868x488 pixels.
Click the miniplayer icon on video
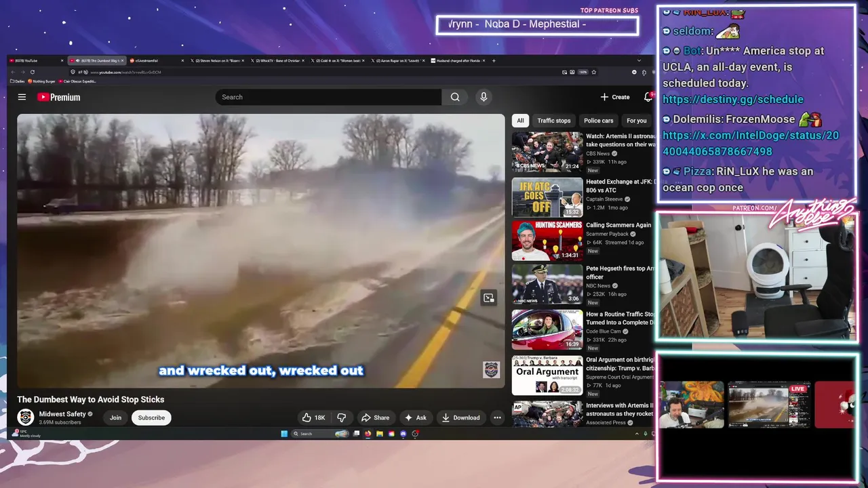point(488,298)
